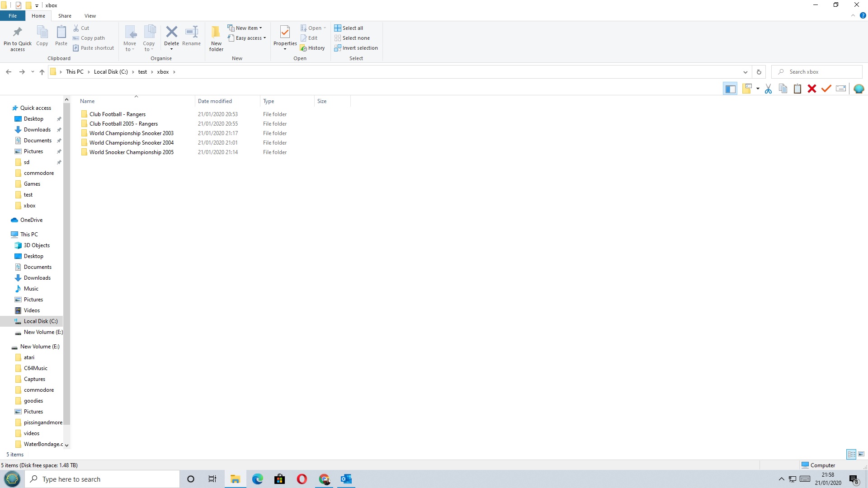Click email envelope icon in Classic Shell toolbar

coord(841,89)
